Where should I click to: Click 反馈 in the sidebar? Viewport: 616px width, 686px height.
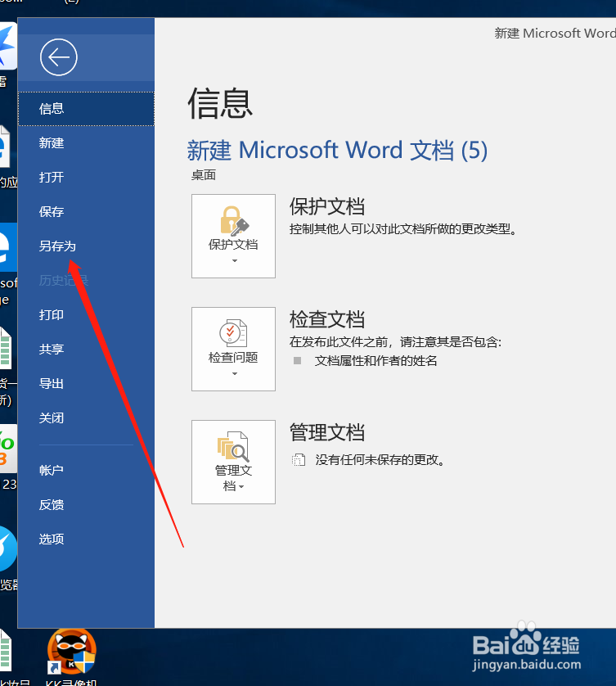(86, 505)
